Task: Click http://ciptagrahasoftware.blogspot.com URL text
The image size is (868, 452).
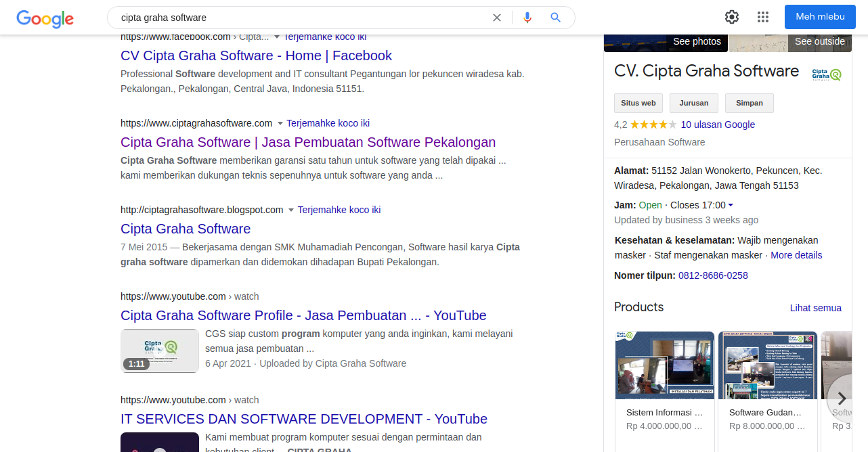Action: [x=202, y=210]
